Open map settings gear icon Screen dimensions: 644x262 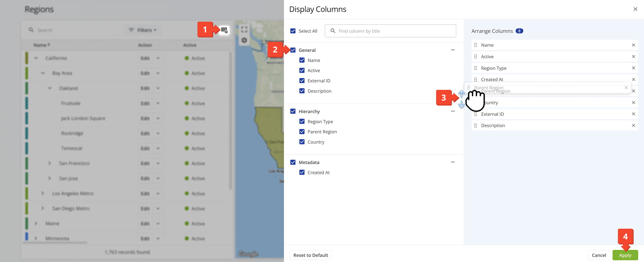(244, 40)
